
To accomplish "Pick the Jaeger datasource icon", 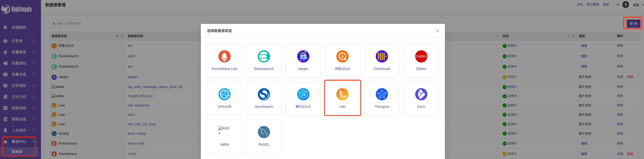I will coord(303,57).
